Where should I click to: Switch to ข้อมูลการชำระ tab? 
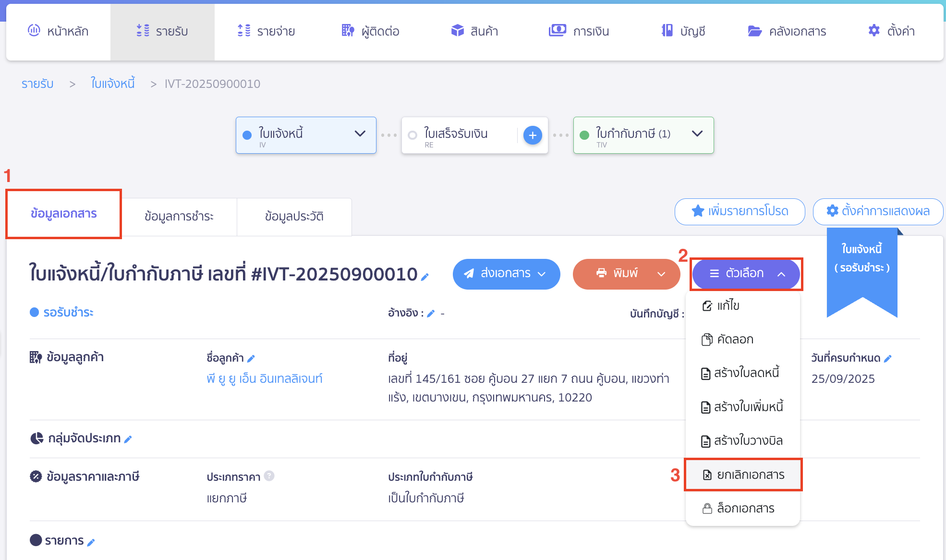coord(179,216)
